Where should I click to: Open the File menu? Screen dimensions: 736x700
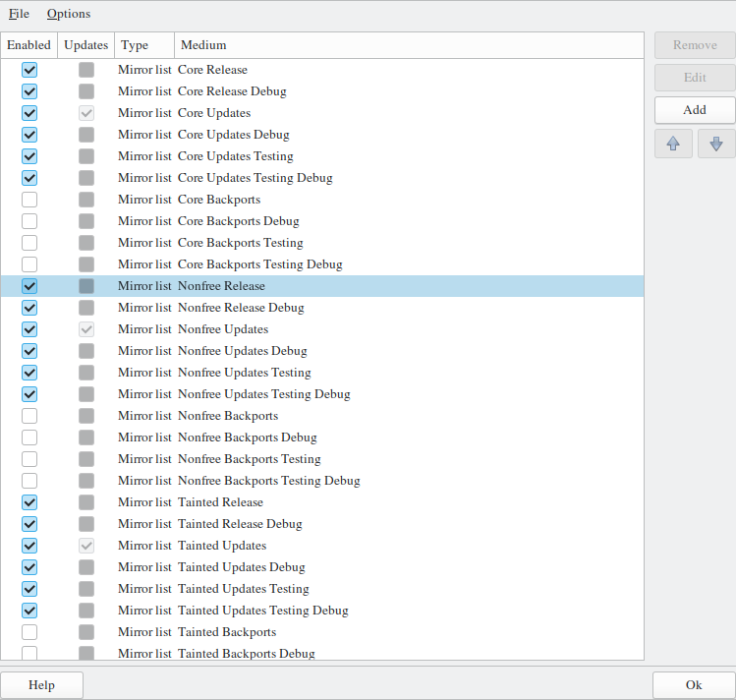19,14
